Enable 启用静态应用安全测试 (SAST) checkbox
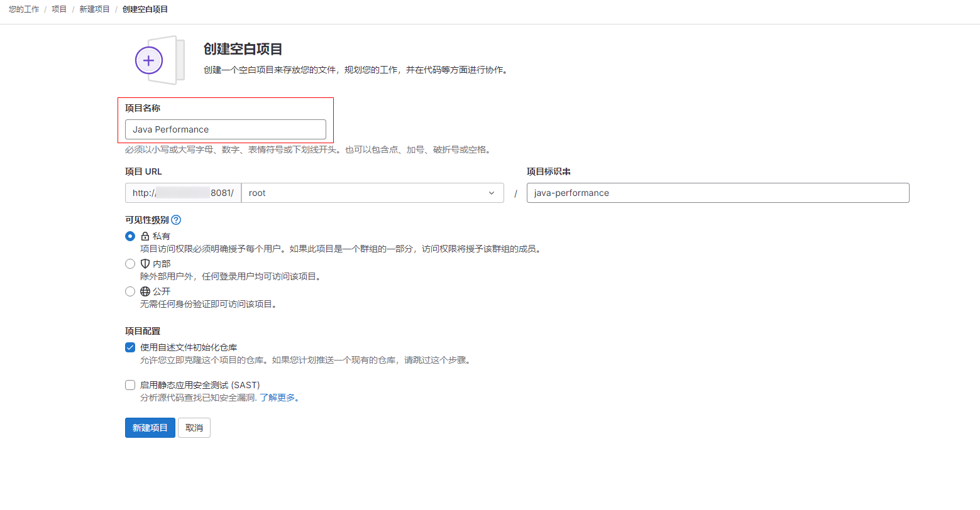Viewport: 980px width, 510px height. [x=130, y=385]
